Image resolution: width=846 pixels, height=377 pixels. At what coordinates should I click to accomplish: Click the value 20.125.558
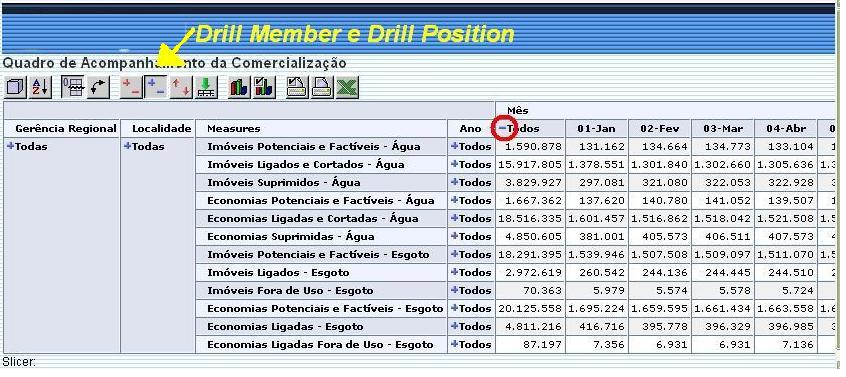[x=530, y=309]
